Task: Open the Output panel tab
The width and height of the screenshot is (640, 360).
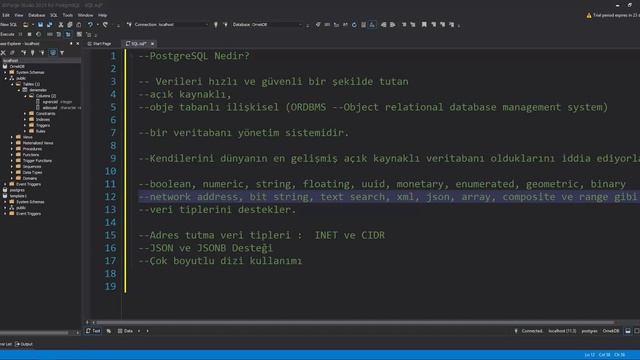Action: pos(24,344)
